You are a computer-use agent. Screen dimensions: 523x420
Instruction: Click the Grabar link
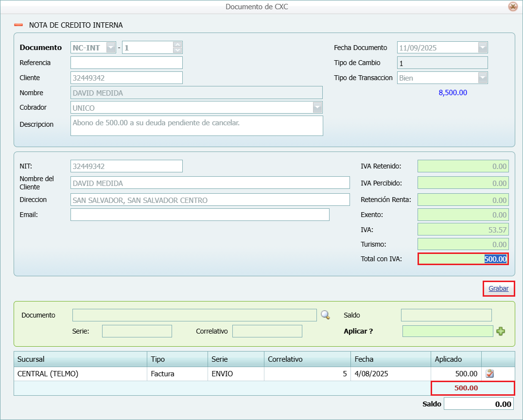click(x=498, y=288)
